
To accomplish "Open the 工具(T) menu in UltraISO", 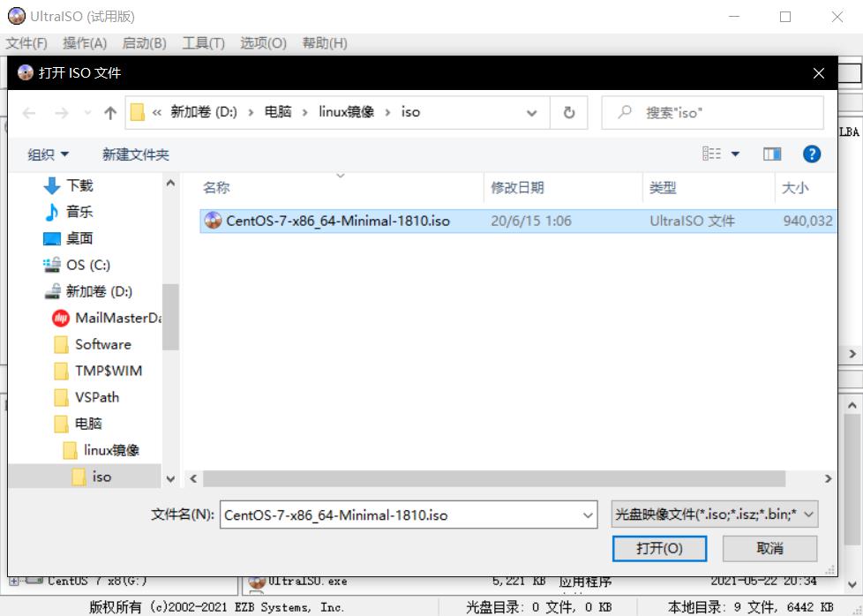I will [204, 43].
